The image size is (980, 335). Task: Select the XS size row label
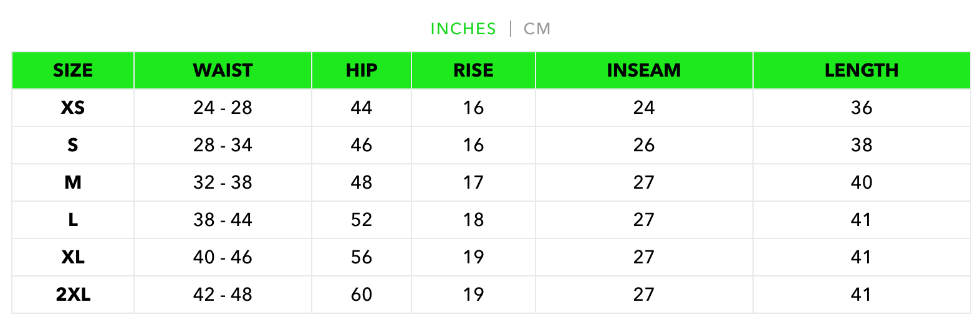[73, 108]
